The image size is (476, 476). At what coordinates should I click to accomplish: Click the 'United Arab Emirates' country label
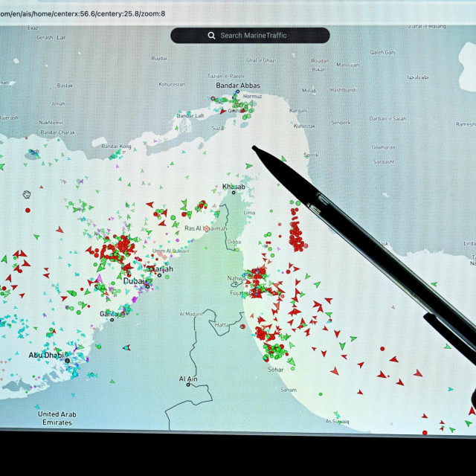coord(57,418)
